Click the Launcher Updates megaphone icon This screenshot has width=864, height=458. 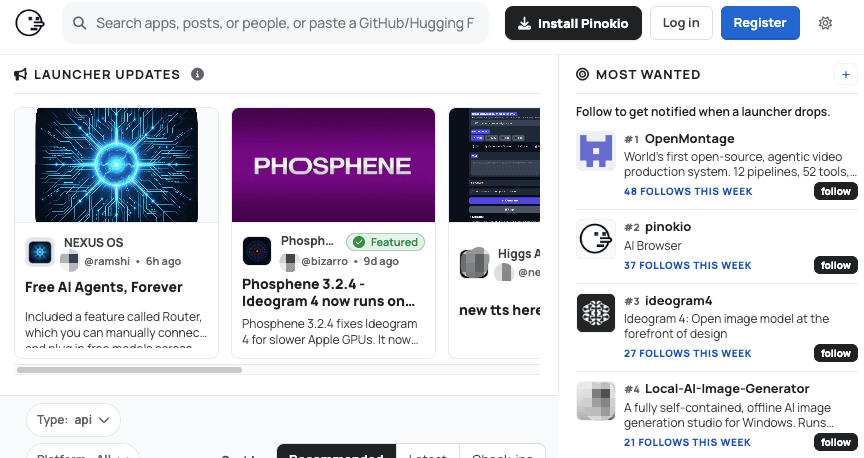point(20,74)
